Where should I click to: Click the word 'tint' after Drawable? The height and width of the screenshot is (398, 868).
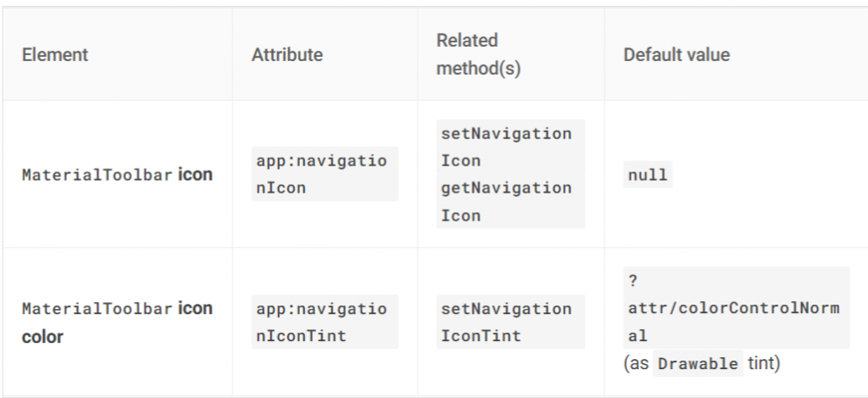point(764,364)
